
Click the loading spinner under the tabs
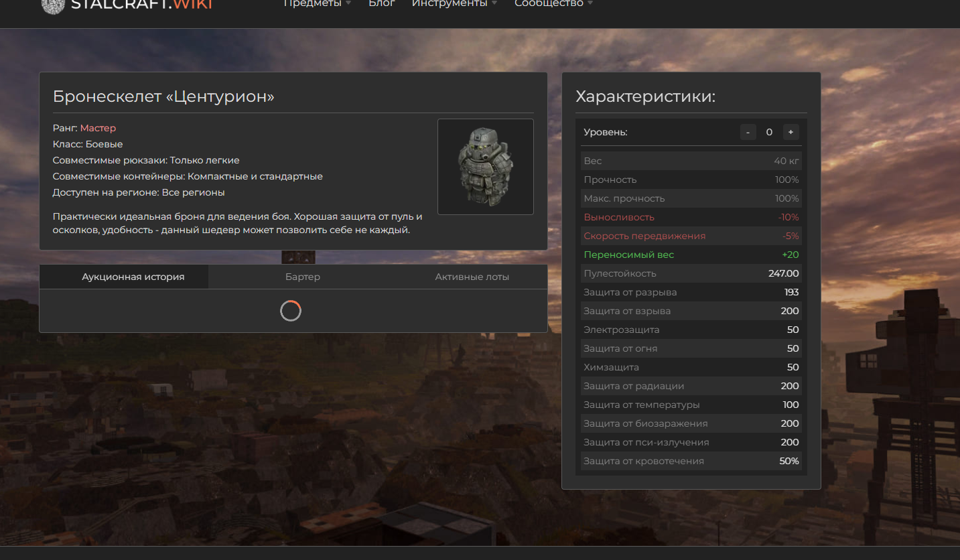tap(291, 311)
